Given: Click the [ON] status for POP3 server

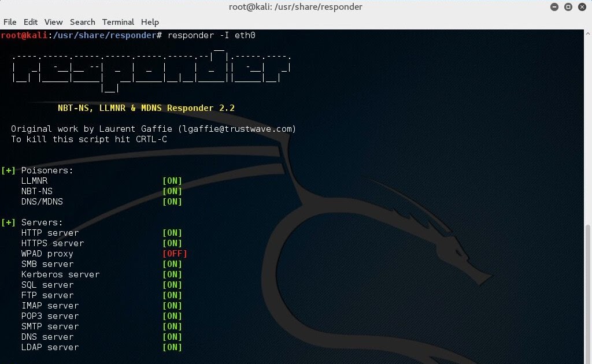Looking at the screenshot, I should [172, 316].
